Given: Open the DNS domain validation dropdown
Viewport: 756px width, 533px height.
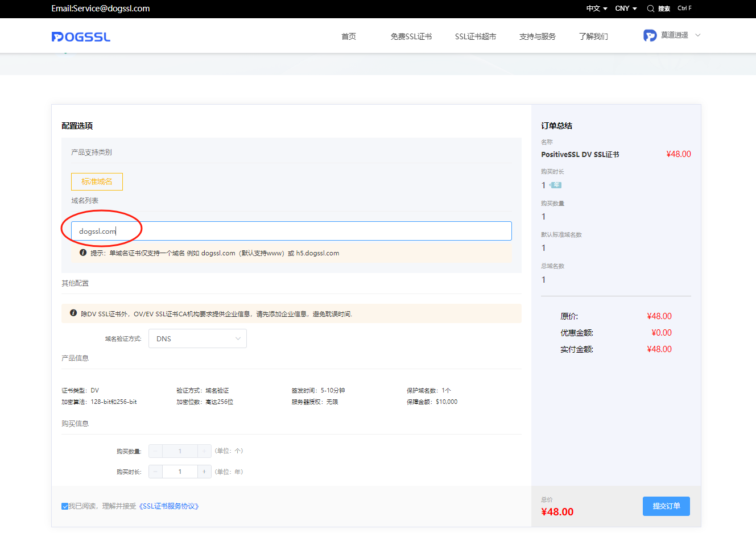Looking at the screenshot, I should point(197,338).
